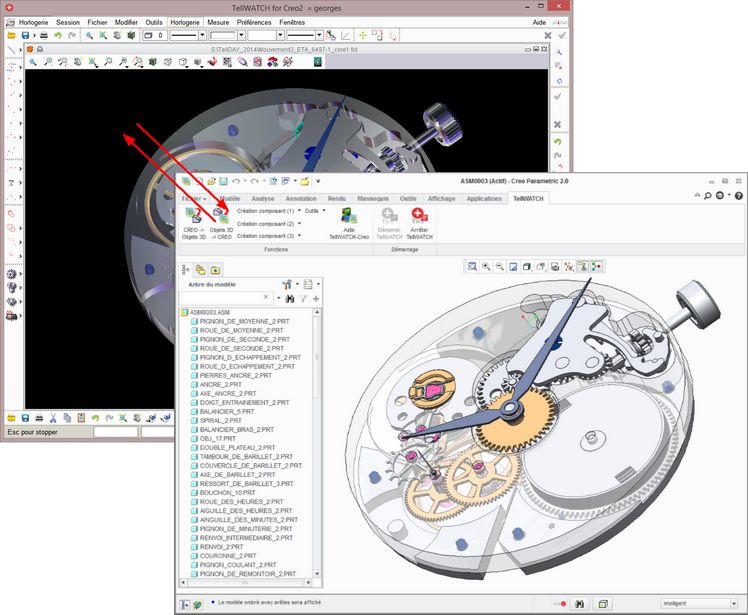Toggle annotation display in Creo graphics toolbar

pyautogui.click(x=582, y=267)
